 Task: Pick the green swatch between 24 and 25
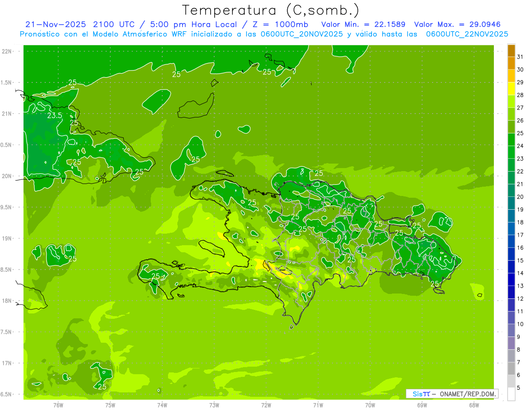click(x=511, y=140)
